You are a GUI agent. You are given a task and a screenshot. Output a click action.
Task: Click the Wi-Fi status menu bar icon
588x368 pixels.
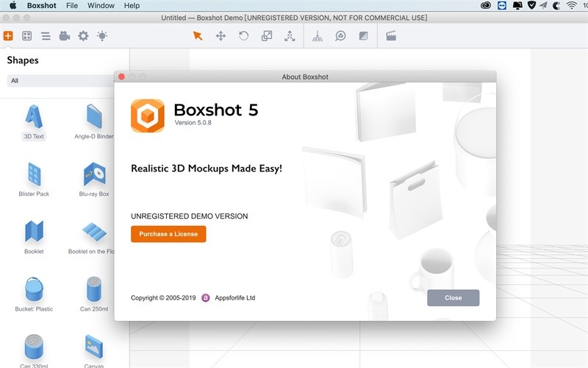[x=571, y=5]
